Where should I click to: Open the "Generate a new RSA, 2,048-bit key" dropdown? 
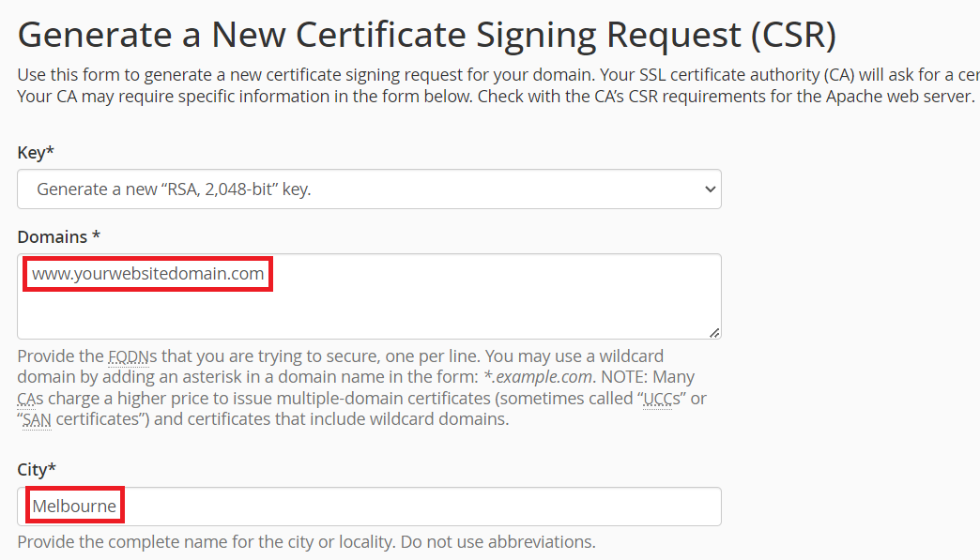368,189
